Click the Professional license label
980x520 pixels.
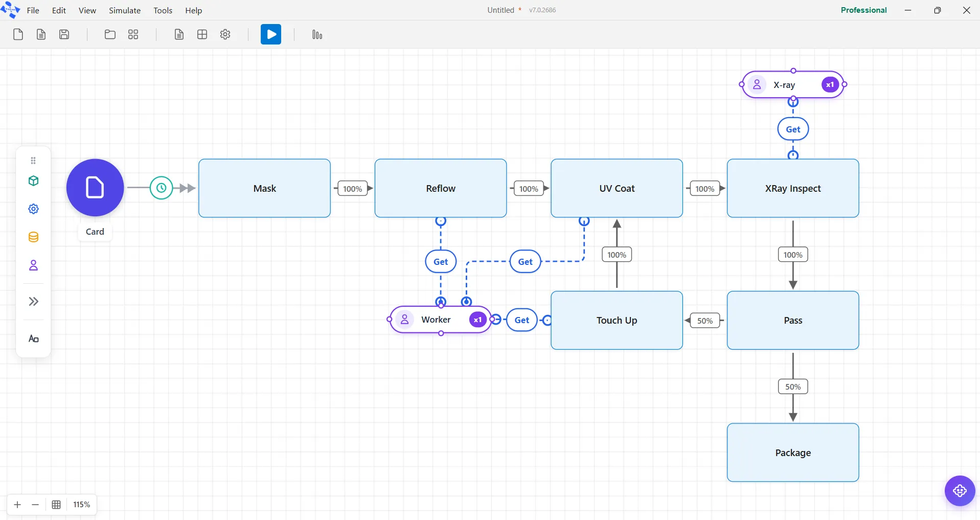coord(864,10)
